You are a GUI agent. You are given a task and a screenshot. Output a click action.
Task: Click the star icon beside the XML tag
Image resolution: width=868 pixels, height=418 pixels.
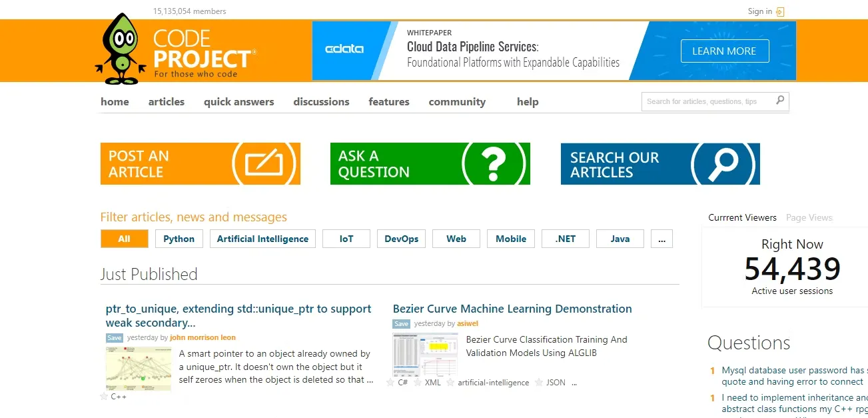point(418,383)
